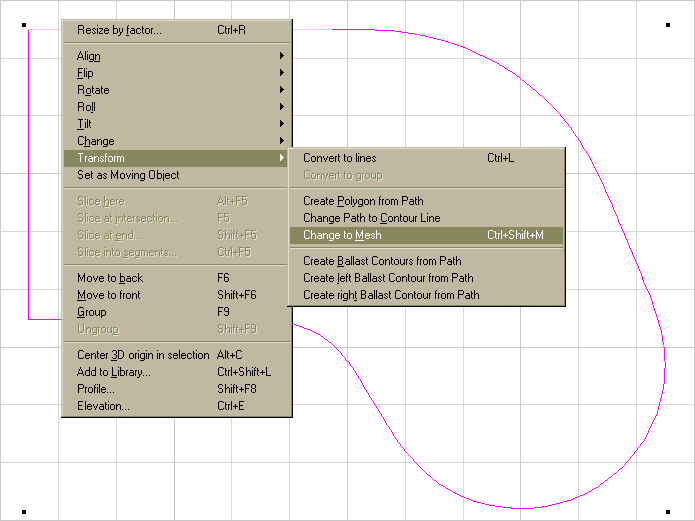
Task: Open the Change submenu
Action: coord(176,141)
